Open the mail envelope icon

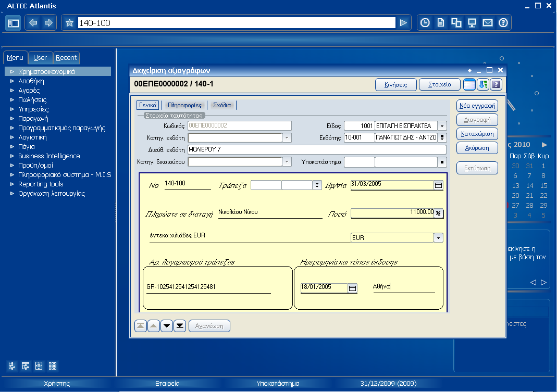(487, 23)
